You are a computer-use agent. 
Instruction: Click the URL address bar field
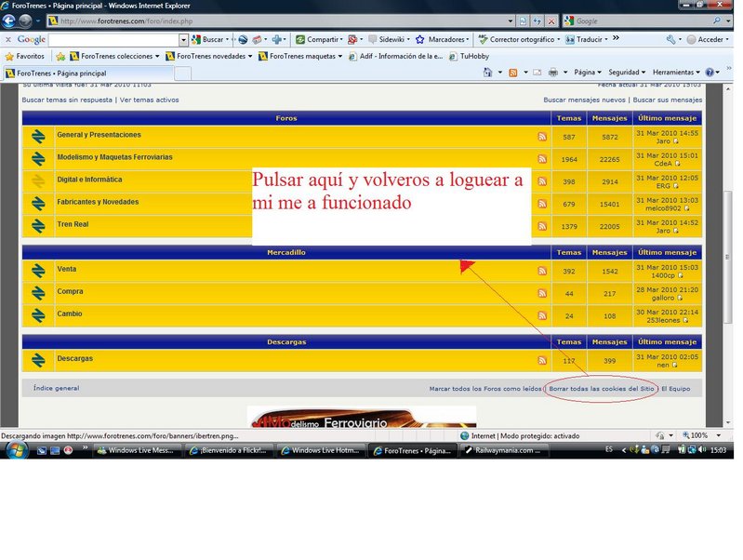[282, 20]
